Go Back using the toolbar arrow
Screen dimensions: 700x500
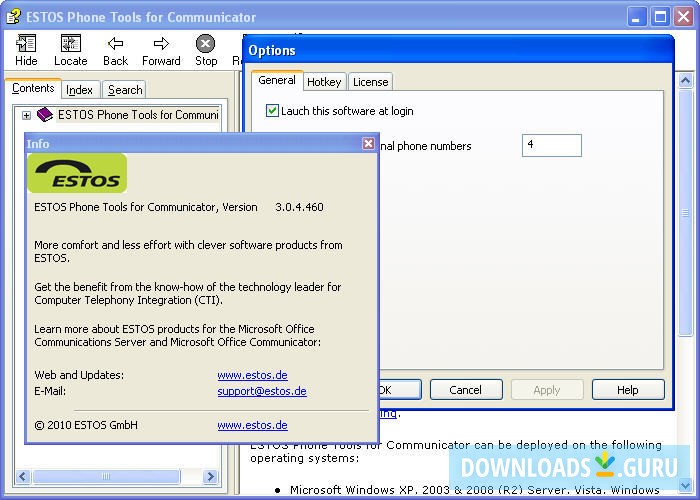click(x=116, y=50)
